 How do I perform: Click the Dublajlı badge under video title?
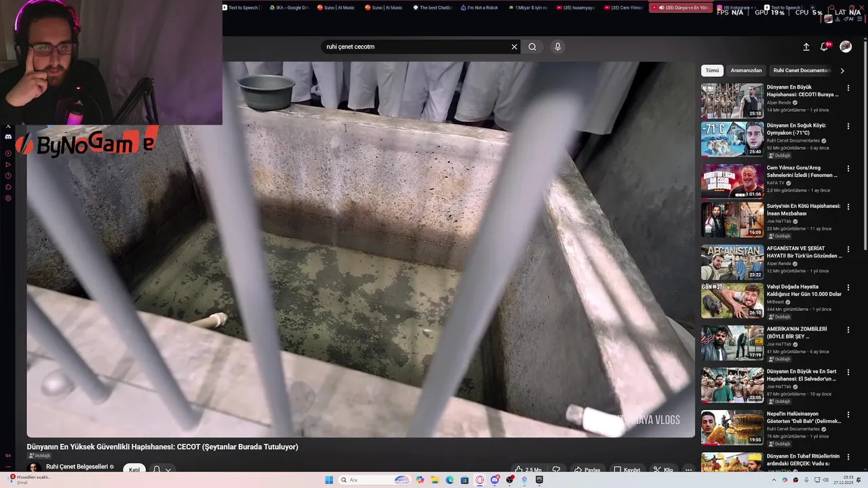coord(39,455)
